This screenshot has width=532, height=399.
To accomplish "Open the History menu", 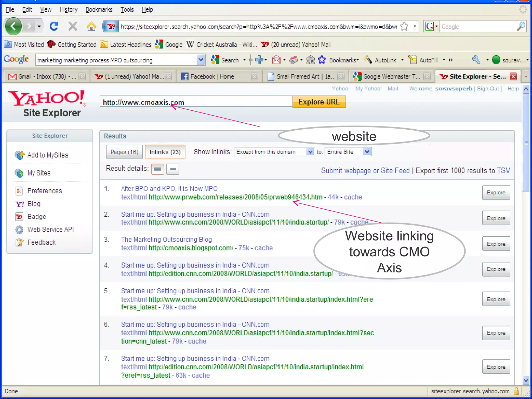I will point(69,10).
